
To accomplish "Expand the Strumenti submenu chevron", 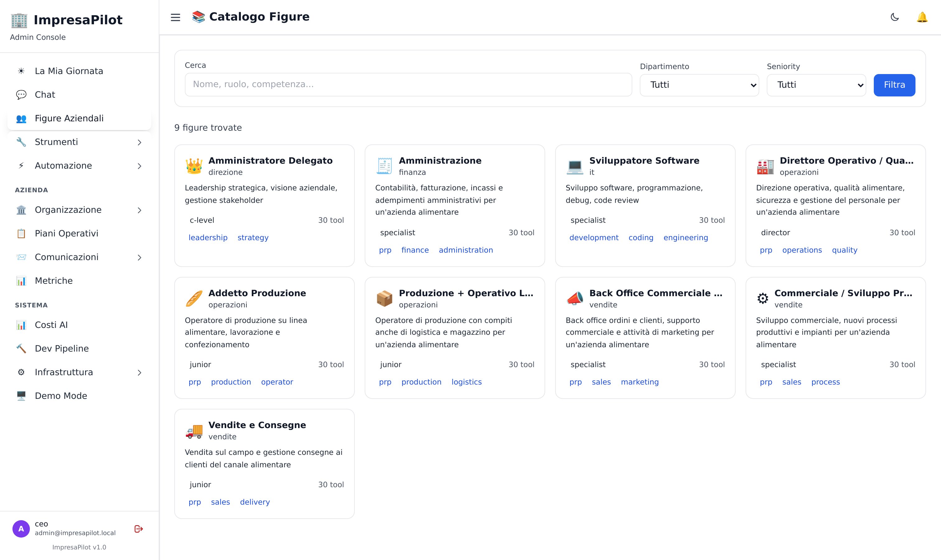I will point(139,142).
